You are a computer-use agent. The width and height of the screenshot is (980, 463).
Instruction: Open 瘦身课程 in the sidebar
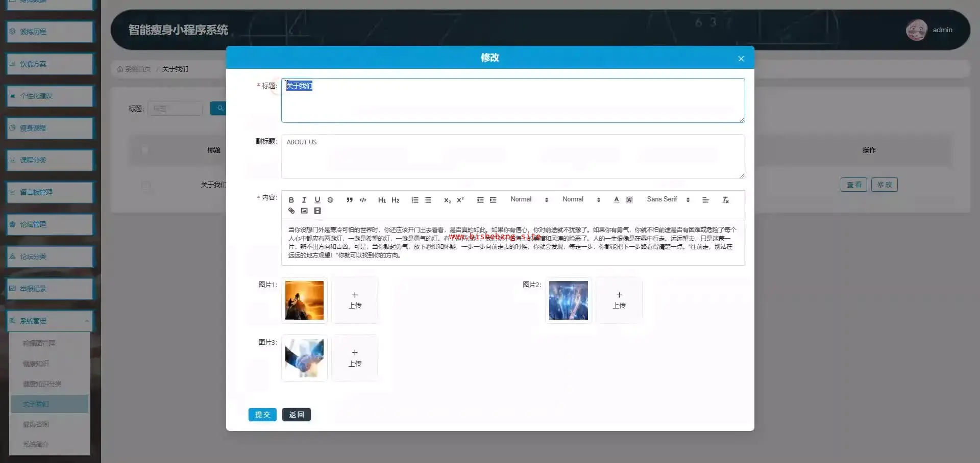pyautogui.click(x=50, y=128)
